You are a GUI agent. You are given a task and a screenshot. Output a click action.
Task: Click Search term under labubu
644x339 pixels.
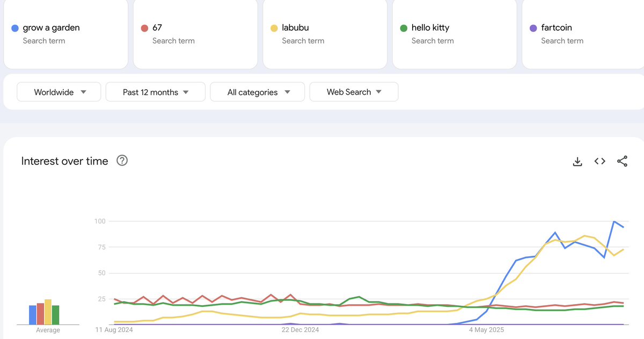pos(303,41)
